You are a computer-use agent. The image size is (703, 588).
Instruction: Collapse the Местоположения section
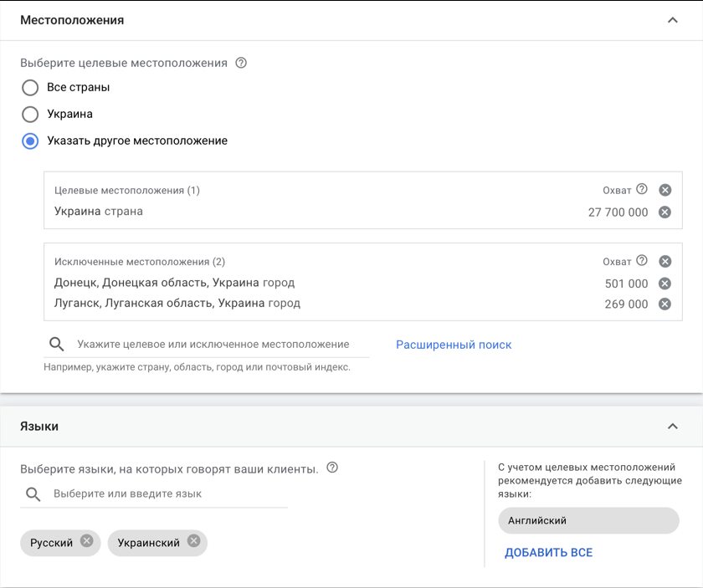pos(672,20)
